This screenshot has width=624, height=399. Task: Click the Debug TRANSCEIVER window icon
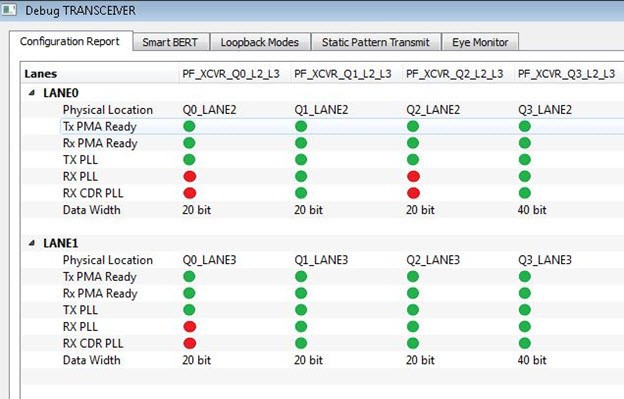9,10
